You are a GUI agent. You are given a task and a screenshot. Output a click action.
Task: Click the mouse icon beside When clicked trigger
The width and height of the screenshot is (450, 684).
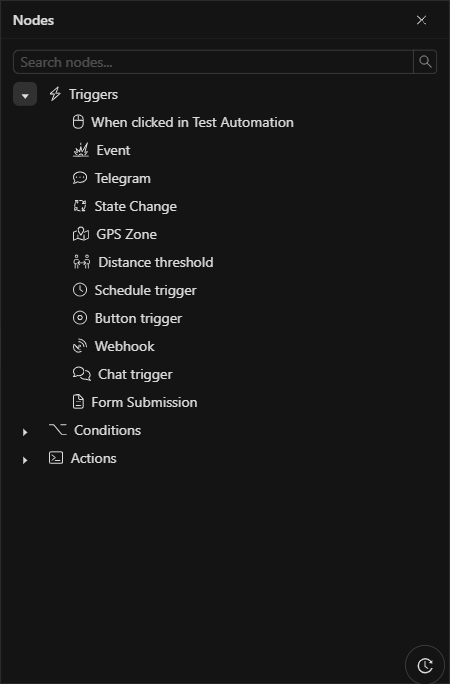[78, 122]
